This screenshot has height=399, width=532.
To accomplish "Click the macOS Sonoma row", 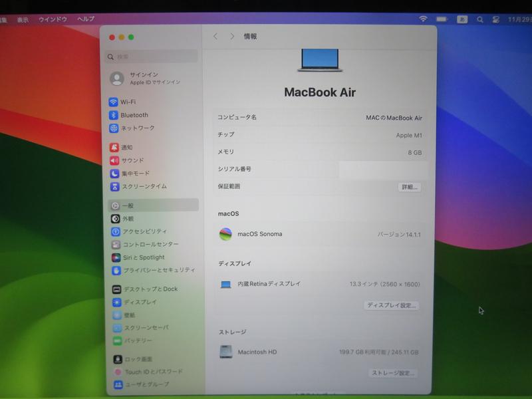I will (x=320, y=234).
